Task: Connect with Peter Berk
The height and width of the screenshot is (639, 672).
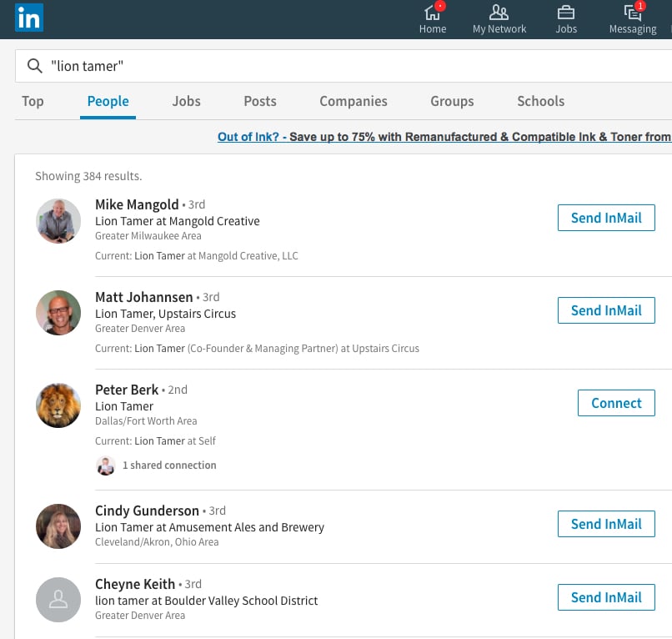Action: click(x=616, y=403)
